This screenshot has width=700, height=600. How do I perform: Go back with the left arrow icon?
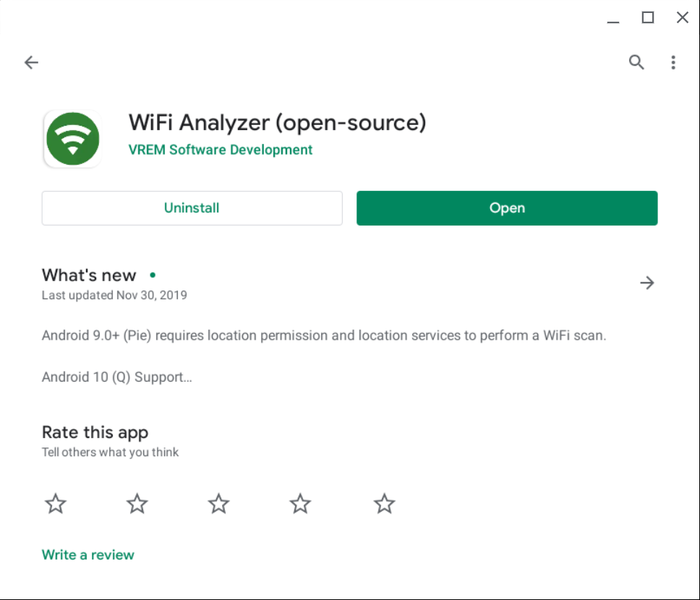click(31, 62)
